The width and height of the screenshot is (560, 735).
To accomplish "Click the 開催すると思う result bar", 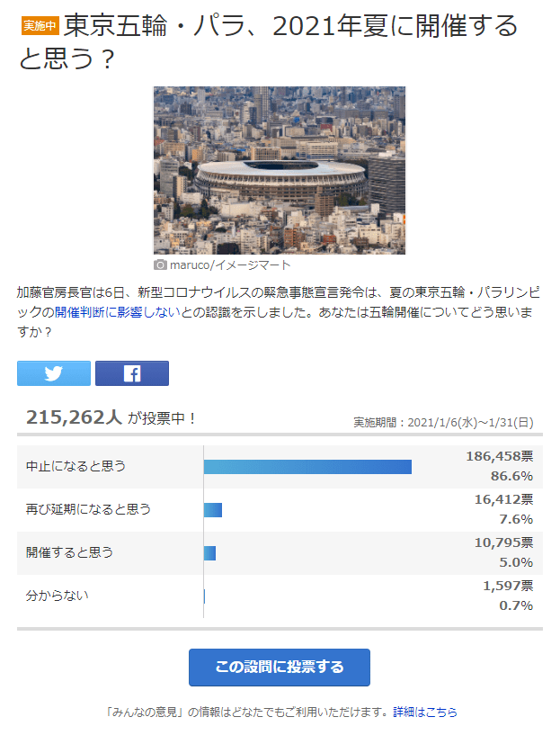I will point(209,553).
